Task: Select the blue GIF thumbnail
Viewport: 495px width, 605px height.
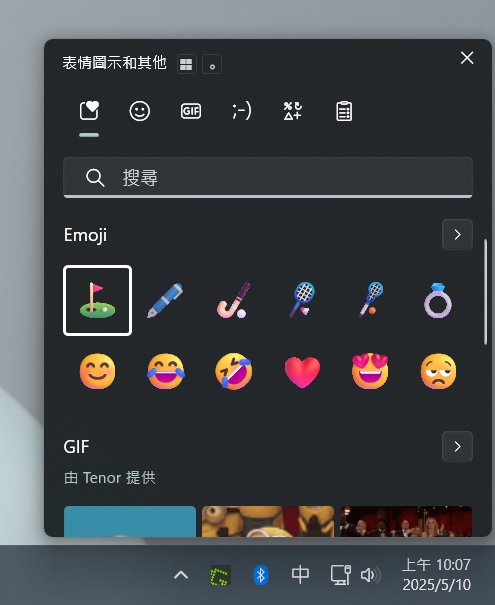Action: (x=130, y=521)
